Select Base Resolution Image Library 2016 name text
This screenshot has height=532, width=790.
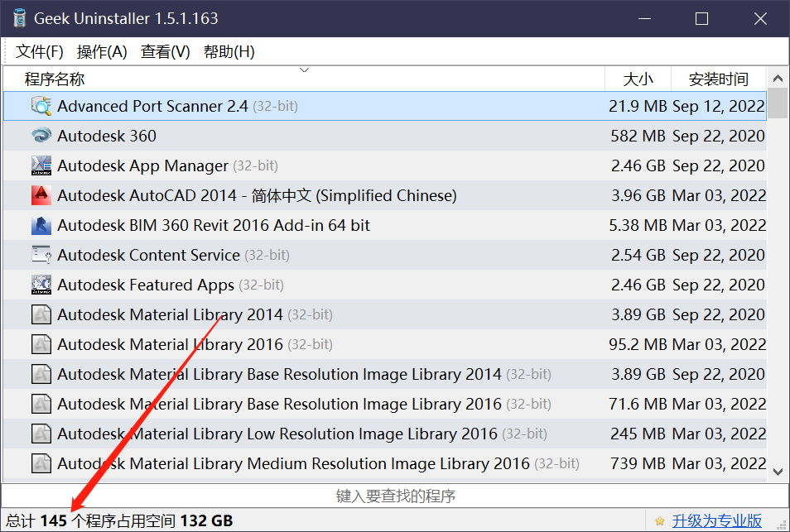click(x=280, y=404)
